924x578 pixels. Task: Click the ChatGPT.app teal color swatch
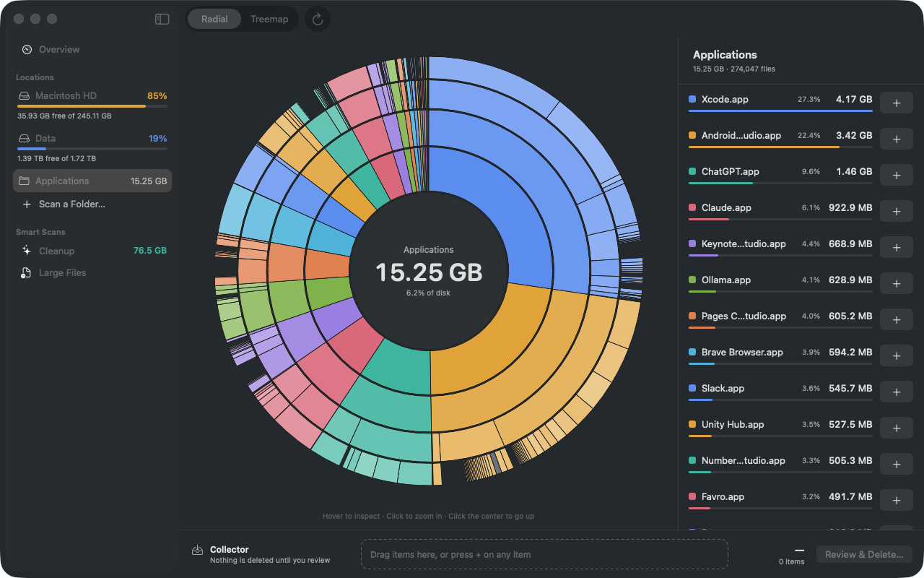coord(692,171)
